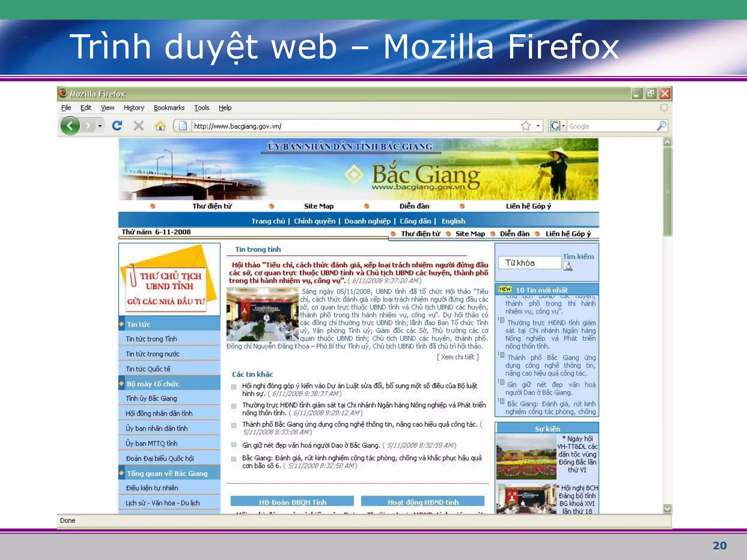
Task: Click scrollbar up arrow
Action: pos(667,142)
